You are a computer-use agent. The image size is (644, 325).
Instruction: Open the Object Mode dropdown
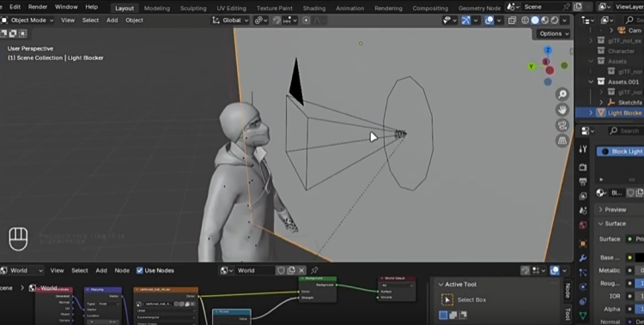[27, 20]
